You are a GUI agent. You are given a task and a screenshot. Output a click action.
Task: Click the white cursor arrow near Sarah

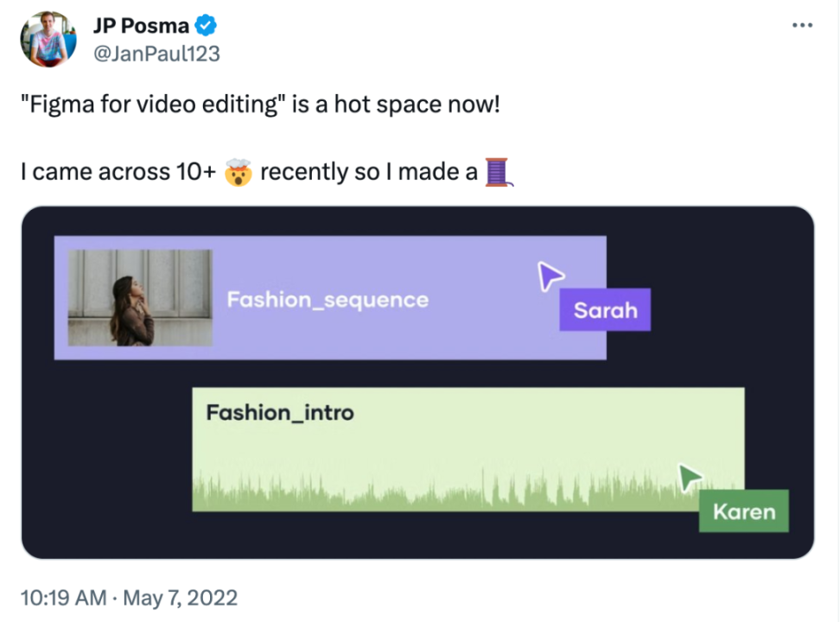(x=550, y=276)
